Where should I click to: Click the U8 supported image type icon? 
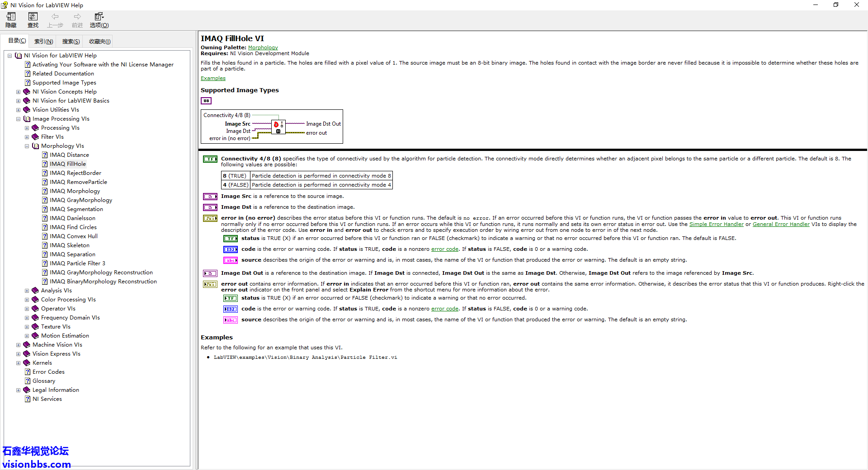pyautogui.click(x=206, y=101)
